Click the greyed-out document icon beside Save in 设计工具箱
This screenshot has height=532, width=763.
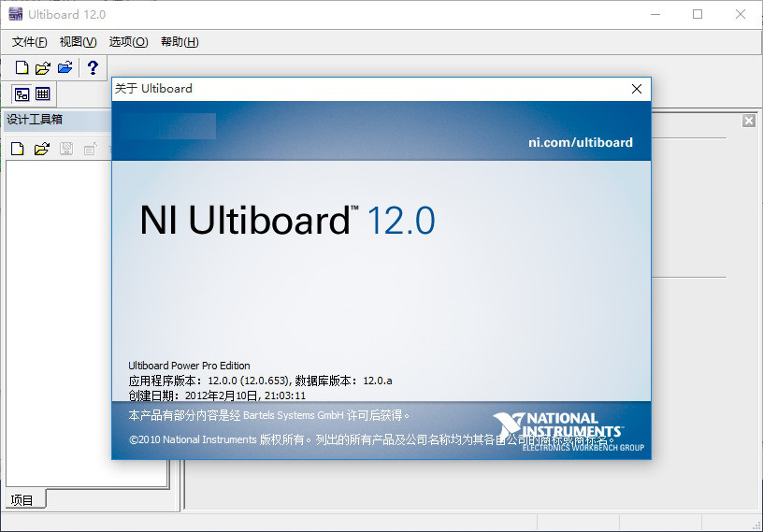pos(91,149)
